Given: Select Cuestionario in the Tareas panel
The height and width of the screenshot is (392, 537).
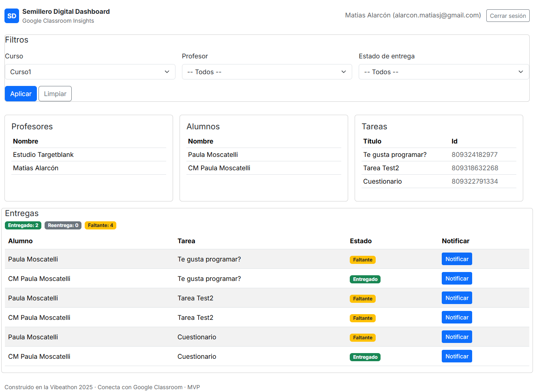Looking at the screenshot, I should 382,181.
